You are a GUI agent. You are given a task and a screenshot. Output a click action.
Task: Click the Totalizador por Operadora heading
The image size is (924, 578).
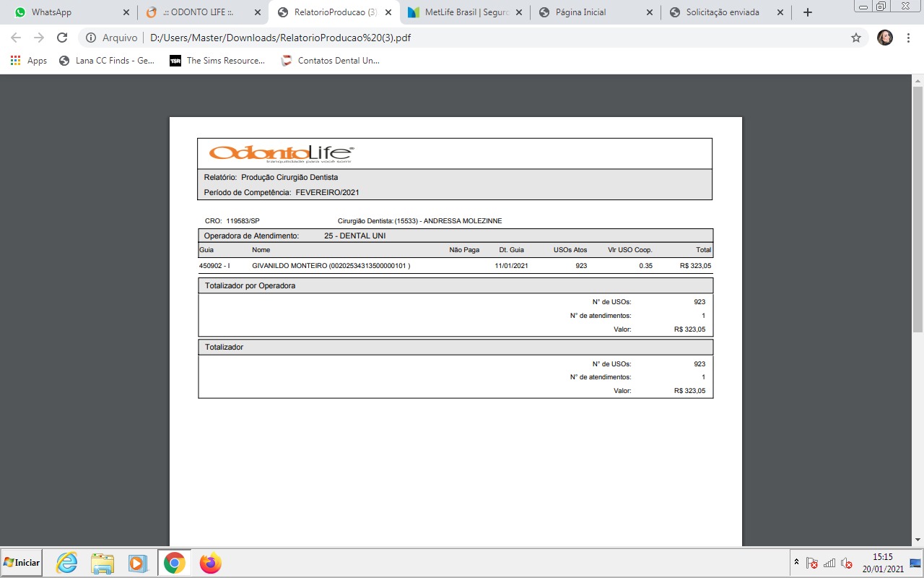pyautogui.click(x=250, y=285)
